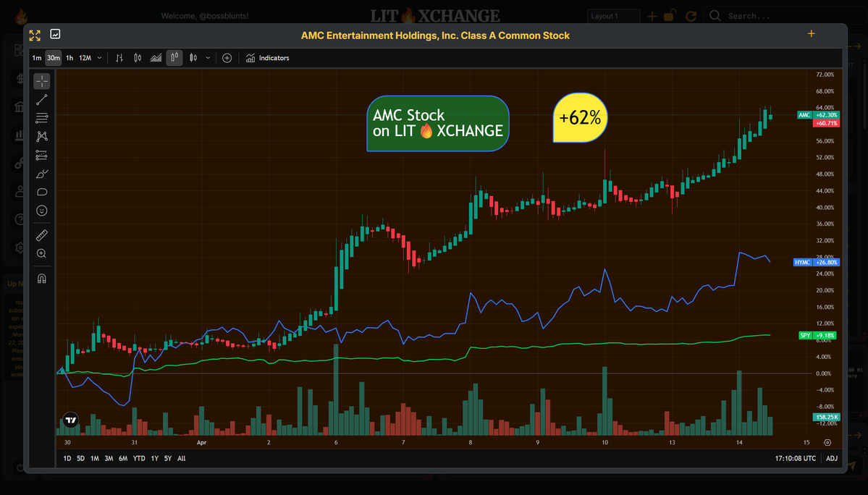
Task: Switch to bars chart style
Action: click(x=119, y=57)
